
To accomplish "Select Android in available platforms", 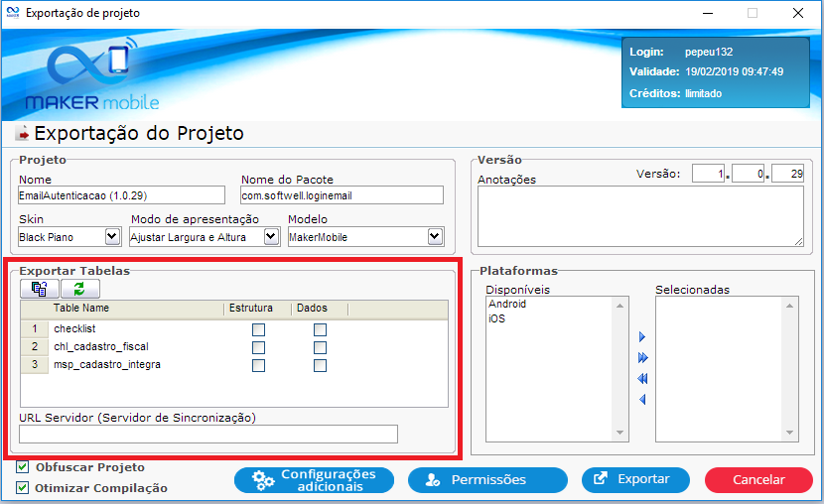I will click(507, 305).
